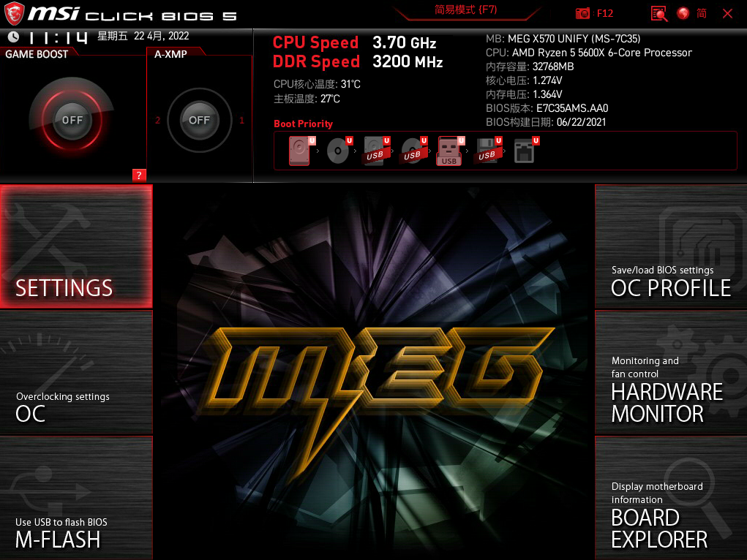Click the GAME BOOST tab label

(37, 54)
